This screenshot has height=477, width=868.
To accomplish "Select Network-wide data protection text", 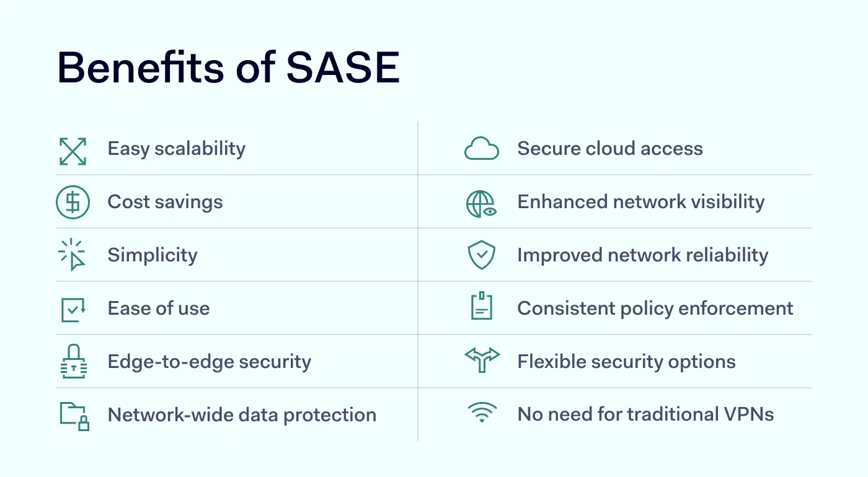I will [x=242, y=415].
